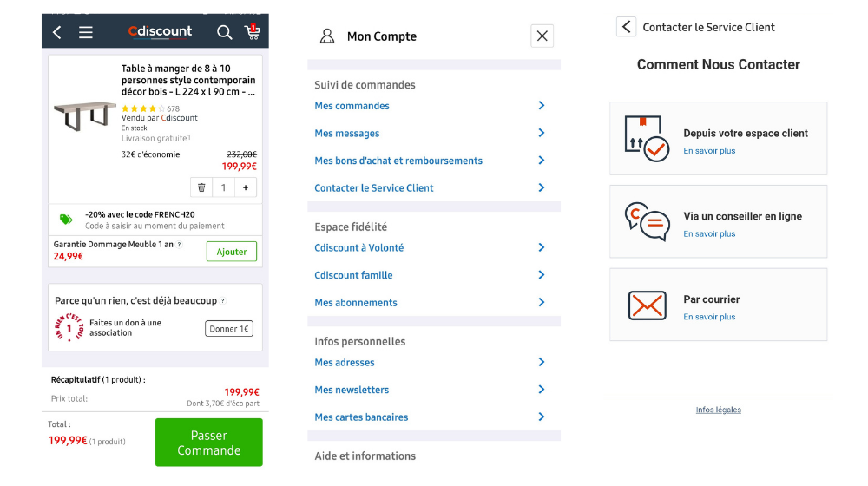The width and height of the screenshot is (868, 486).
Task: Open the hamburger menu in Cdiscount header
Action: click(86, 32)
